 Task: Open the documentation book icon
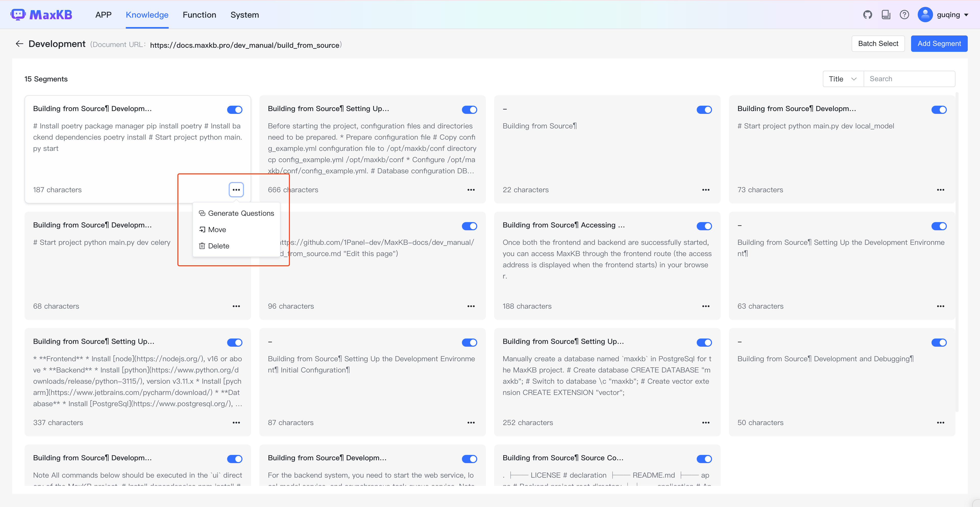[x=886, y=15]
